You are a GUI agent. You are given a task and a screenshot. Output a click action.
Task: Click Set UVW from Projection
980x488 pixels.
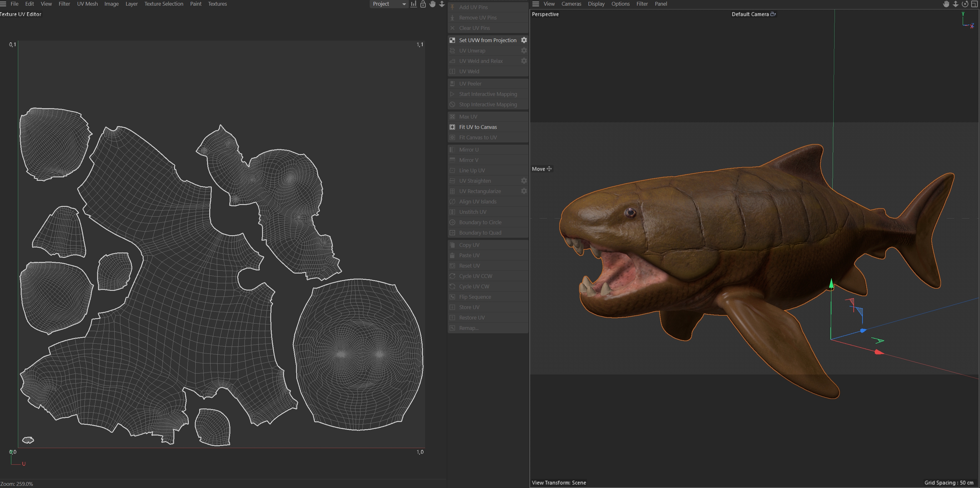[487, 40]
